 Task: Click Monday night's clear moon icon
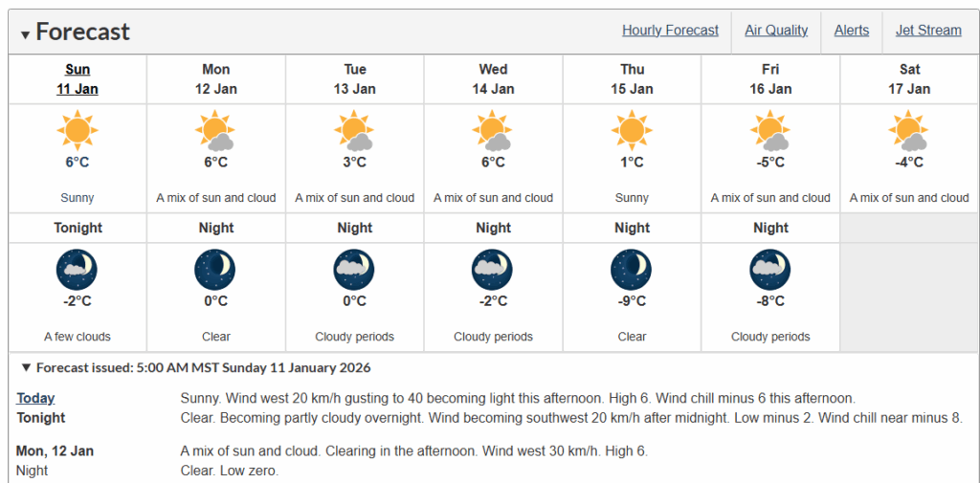(215, 270)
